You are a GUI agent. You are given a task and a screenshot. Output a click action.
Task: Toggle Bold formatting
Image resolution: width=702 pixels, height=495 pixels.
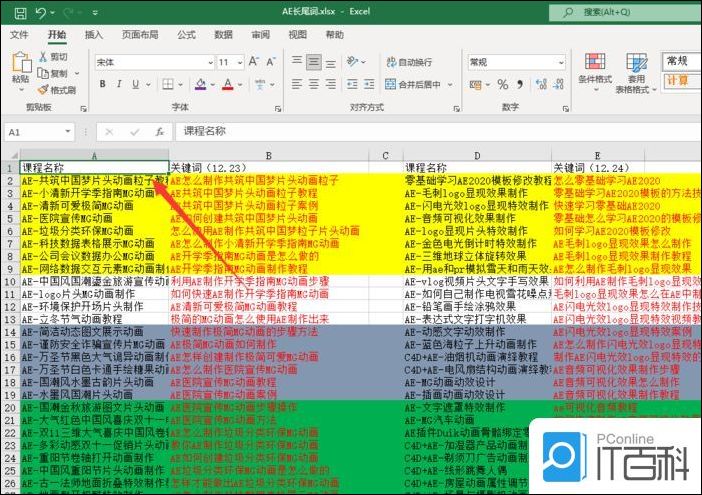pyautogui.click(x=103, y=84)
